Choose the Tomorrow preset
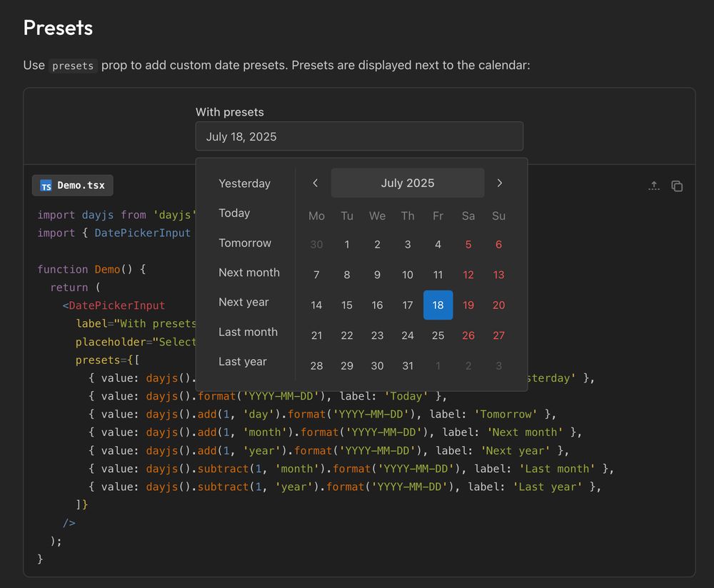714x588 pixels. coord(245,243)
